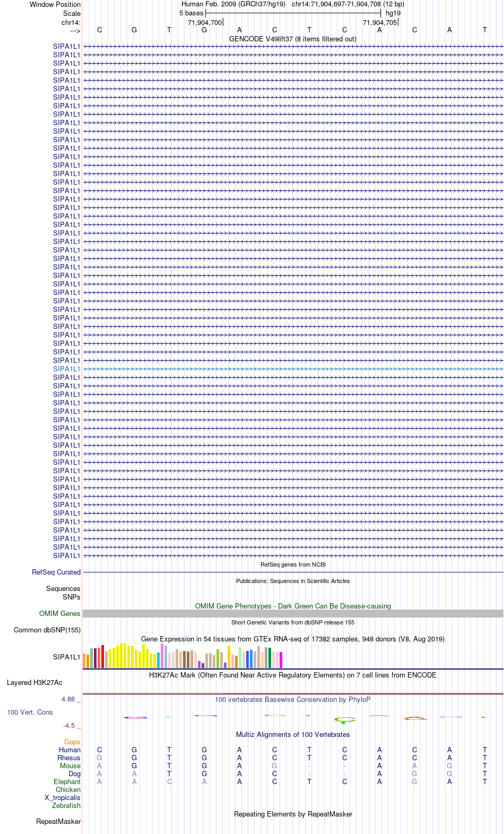Click the SNPs track label
Viewport: 504px width, 834px height.
pos(72,597)
